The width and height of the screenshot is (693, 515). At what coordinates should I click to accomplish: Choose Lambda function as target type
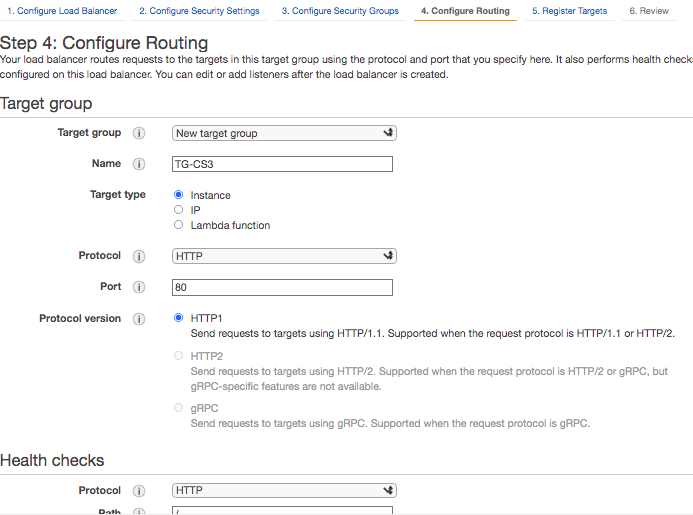coord(179,225)
